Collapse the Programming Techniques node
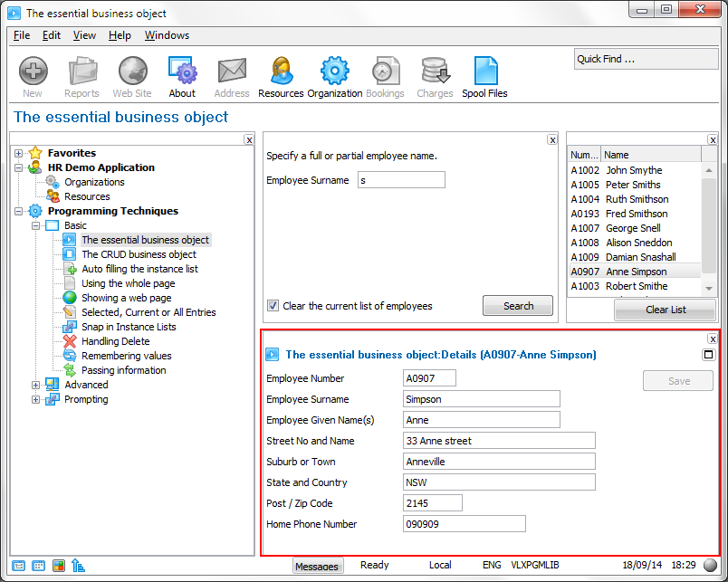This screenshot has height=582, width=728. point(19,211)
